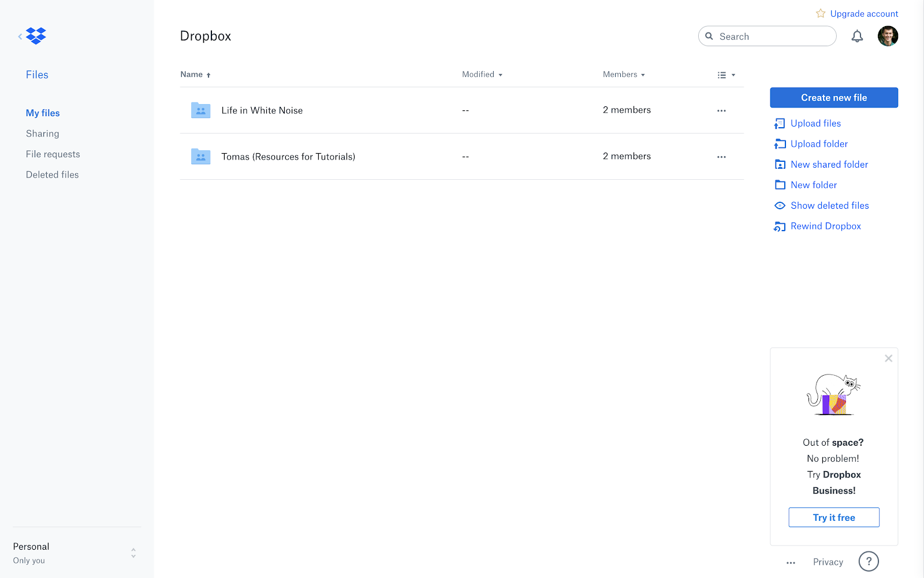Open the Members column dropdown
This screenshot has width=924, height=578.
624,75
